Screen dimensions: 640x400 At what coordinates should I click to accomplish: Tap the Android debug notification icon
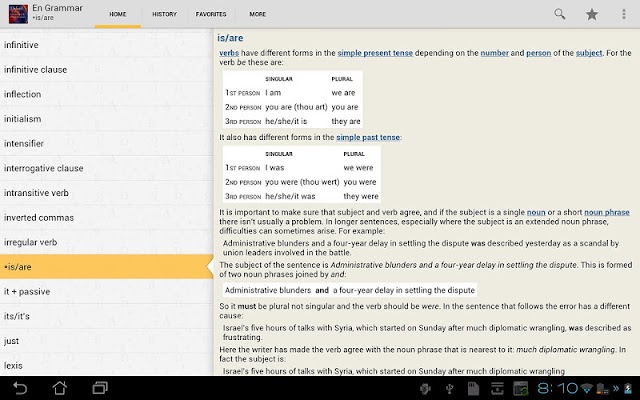425,389
